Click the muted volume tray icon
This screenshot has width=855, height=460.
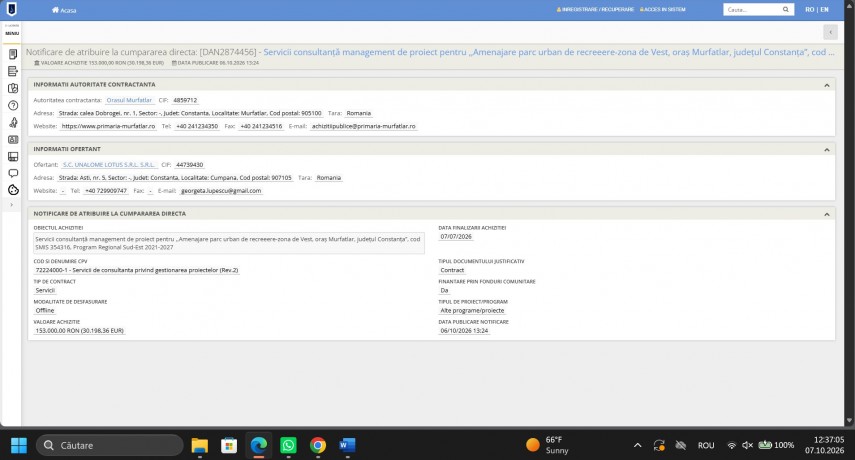pyautogui.click(x=748, y=445)
